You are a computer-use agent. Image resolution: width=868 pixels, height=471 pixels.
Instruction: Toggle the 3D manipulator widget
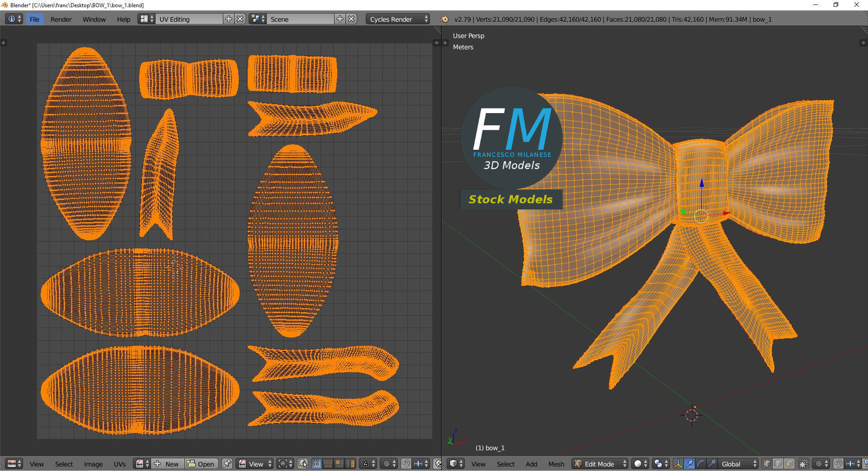(x=678, y=464)
